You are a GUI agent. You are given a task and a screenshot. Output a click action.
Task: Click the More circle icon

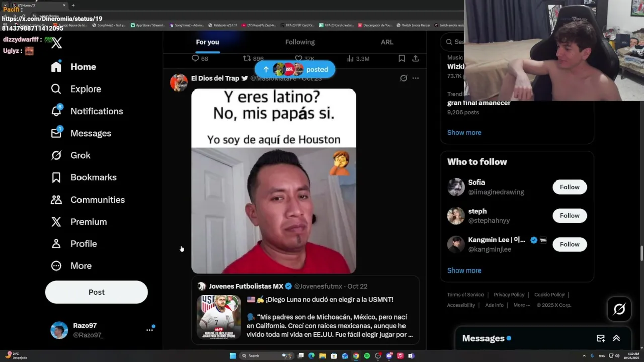(x=56, y=266)
